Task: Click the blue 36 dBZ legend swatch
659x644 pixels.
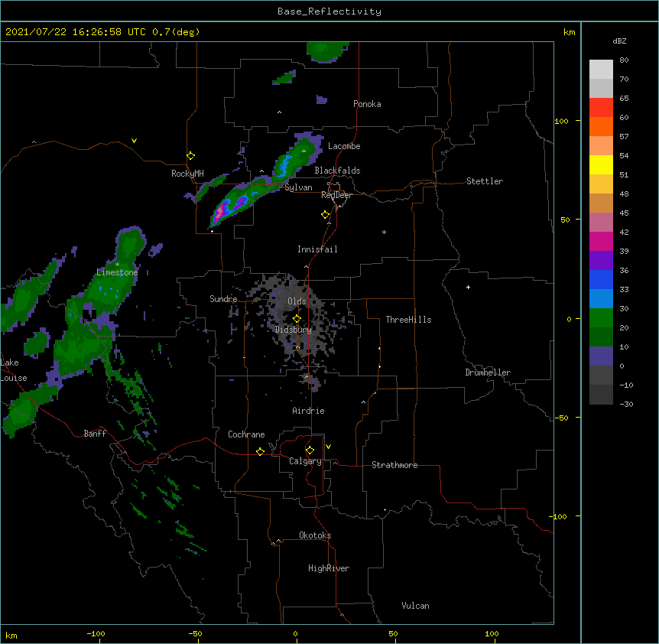Action: tap(601, 279)
